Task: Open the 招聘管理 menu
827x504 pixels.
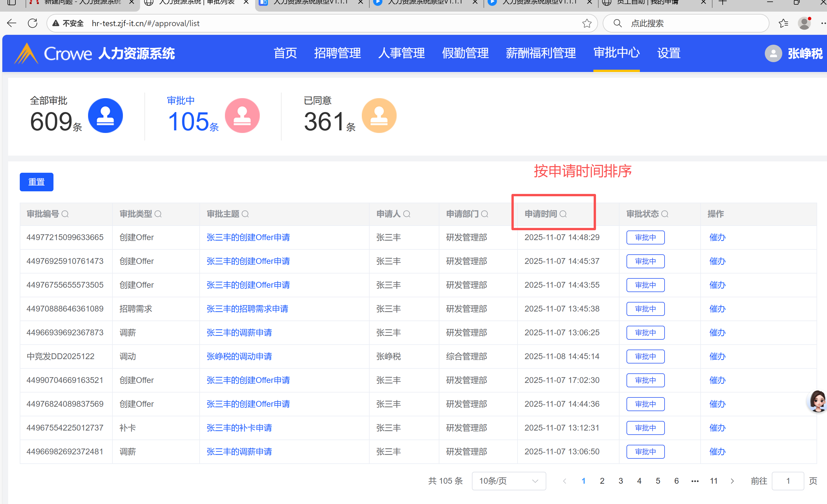Action: (x=337, y=53)
